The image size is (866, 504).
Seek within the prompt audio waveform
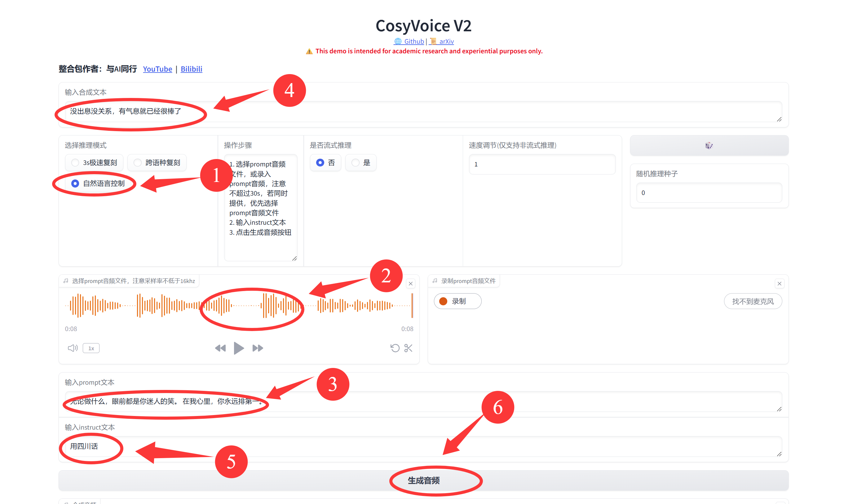click(x=239, y=305)
